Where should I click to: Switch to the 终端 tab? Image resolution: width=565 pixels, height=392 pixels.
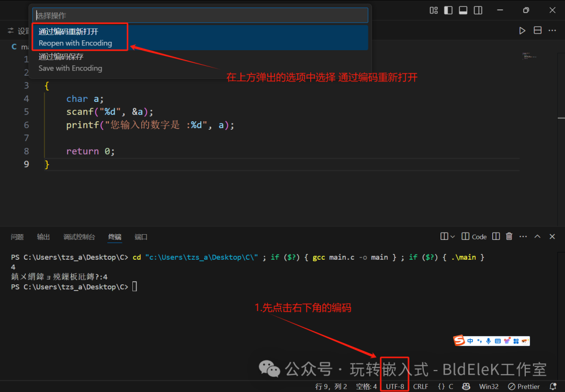click(x=115, y=237)
